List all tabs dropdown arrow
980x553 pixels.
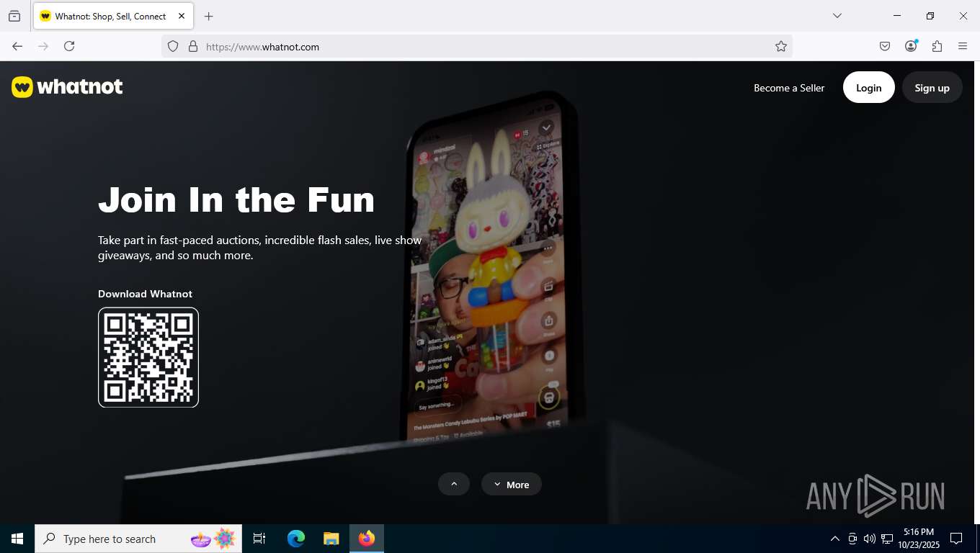point(837,16)
